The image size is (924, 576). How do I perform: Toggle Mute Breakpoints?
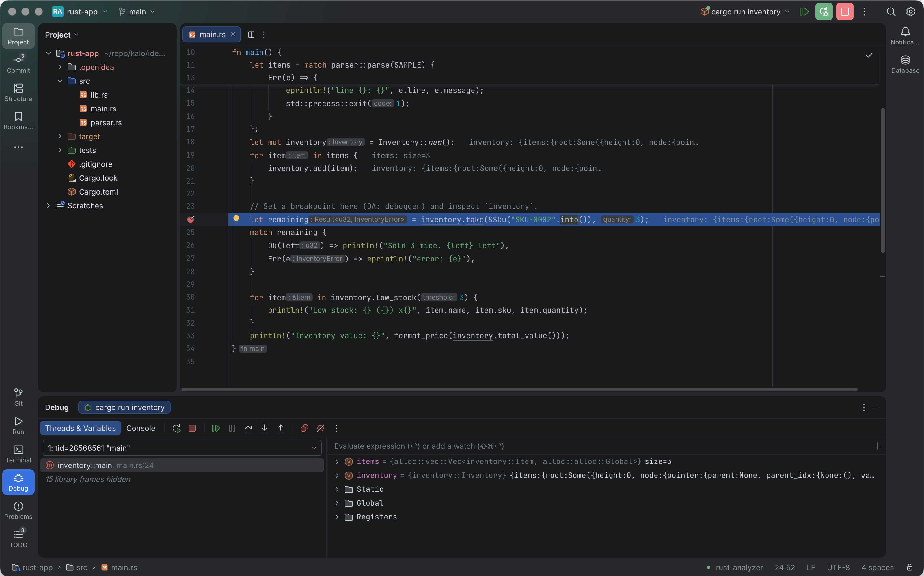(x=321, y=428)
